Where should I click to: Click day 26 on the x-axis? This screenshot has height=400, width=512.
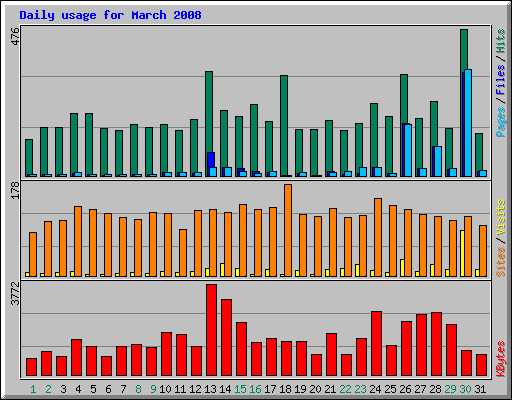coord(405,389)
